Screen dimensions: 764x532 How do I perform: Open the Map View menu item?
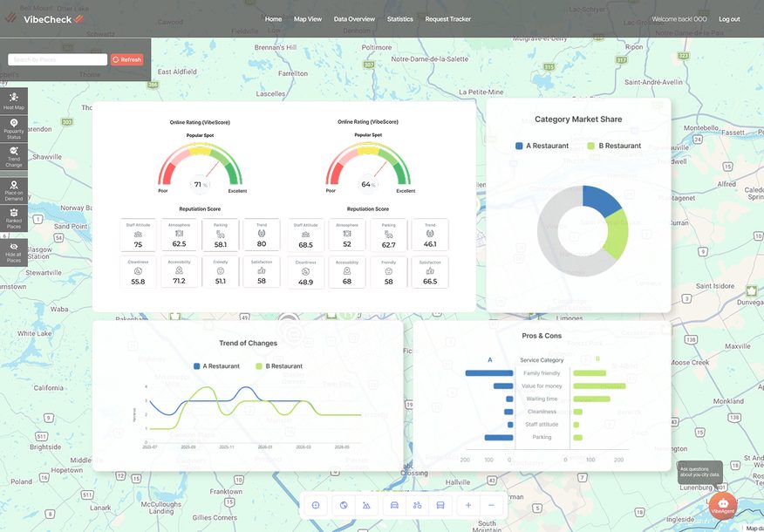coord(308,19)
